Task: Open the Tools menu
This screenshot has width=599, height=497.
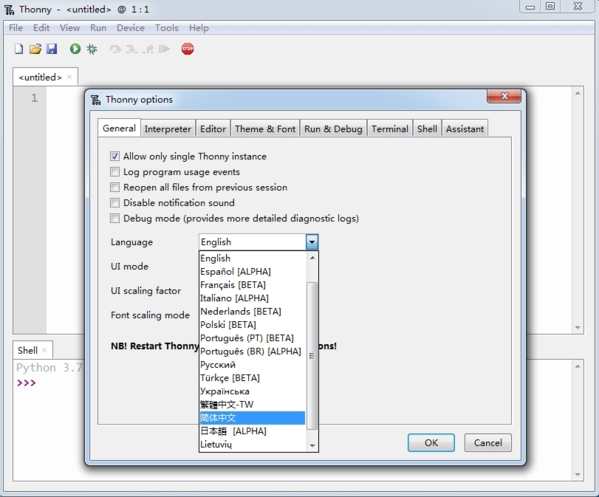Action: coord(167,28)
